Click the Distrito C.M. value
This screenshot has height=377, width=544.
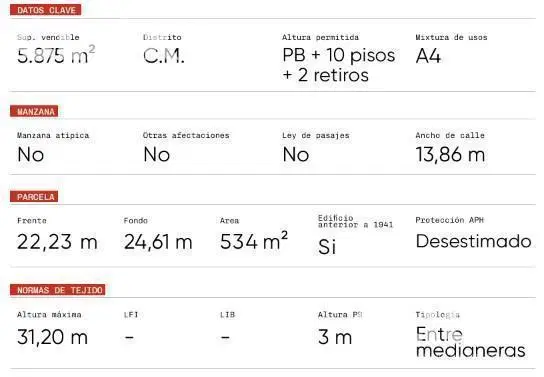tap(164, 55)
